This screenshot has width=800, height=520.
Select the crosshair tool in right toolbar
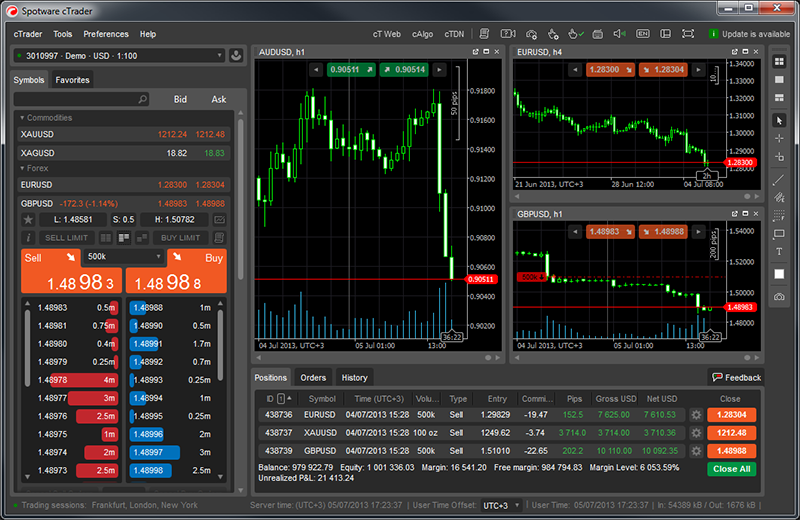(780, 138)
